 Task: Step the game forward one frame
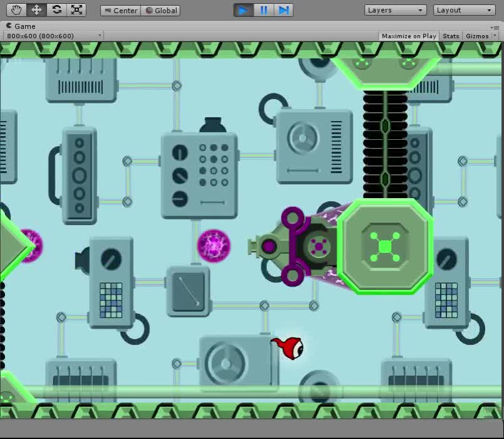coord(283,9)
